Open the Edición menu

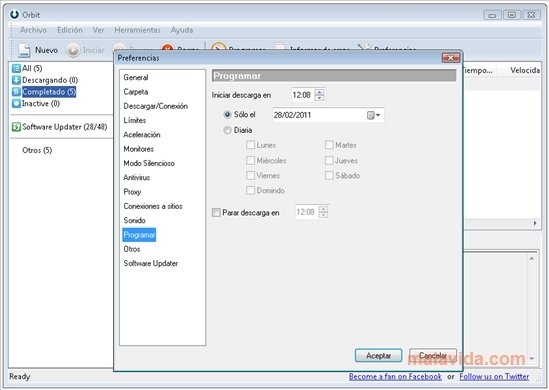70,30
